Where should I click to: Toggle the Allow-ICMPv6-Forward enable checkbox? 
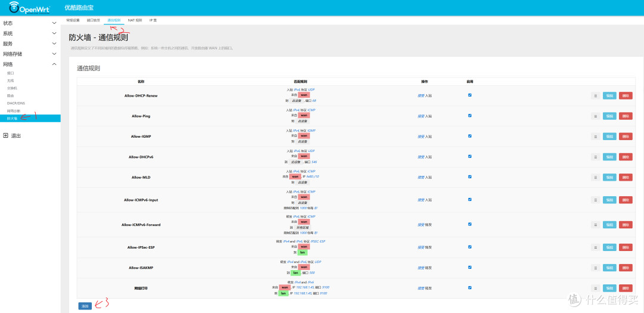coord(470,224)
